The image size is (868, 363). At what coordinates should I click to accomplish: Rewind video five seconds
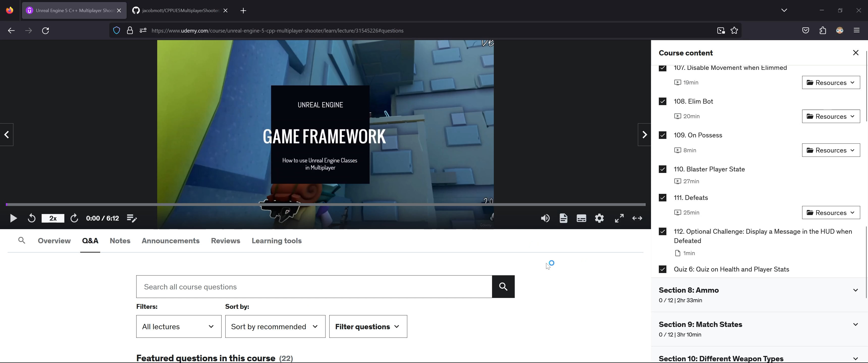click(x=31, y=218)
